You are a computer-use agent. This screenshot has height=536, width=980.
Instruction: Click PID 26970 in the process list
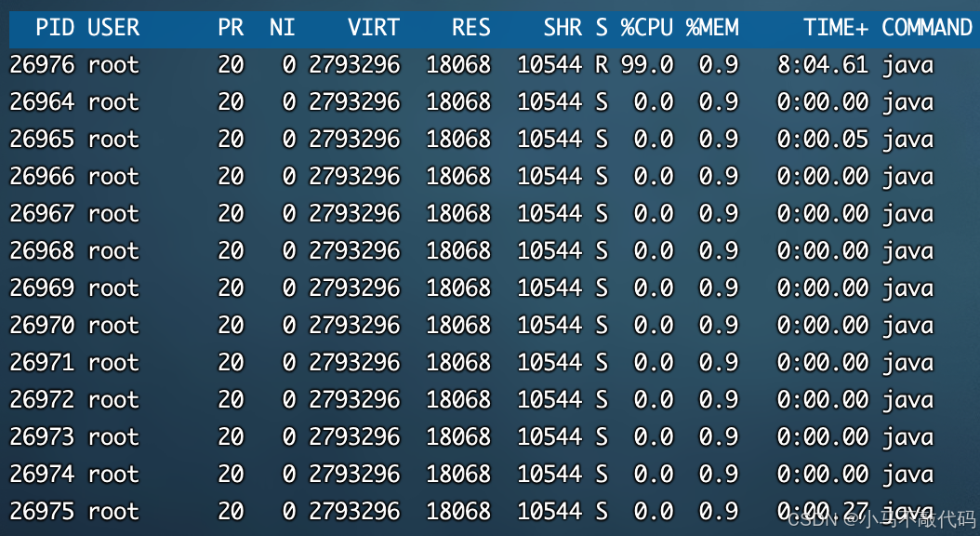pos(42,325)
